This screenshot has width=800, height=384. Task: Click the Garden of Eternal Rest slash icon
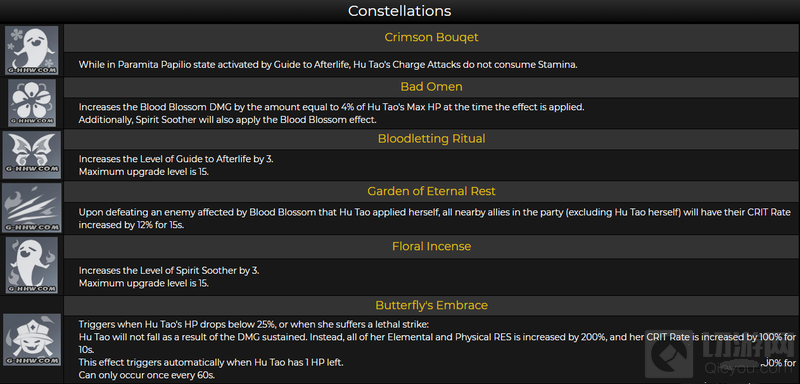(x=32, y=208)
